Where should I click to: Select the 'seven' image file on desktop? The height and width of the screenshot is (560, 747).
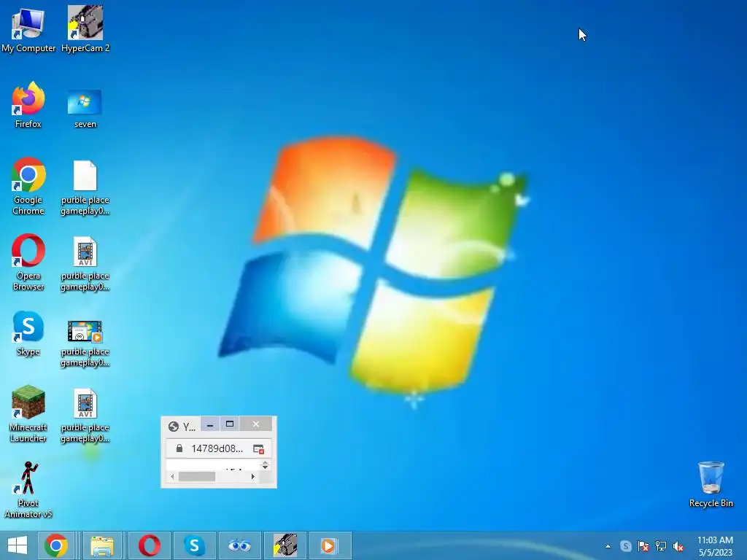tap(85, 109)
